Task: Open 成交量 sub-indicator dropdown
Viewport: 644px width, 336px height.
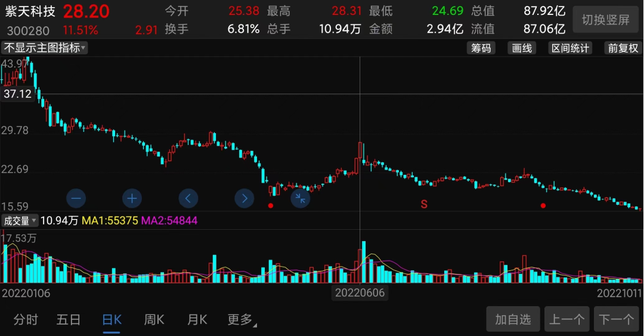Action: pyautogui.click(x=20, y=221)
